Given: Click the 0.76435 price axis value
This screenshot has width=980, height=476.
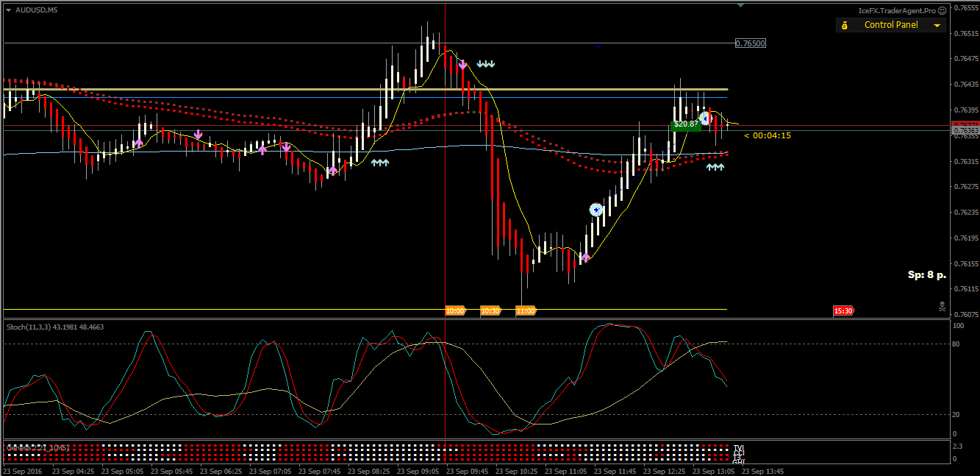Looking at the screenshot, I should 965,85.
